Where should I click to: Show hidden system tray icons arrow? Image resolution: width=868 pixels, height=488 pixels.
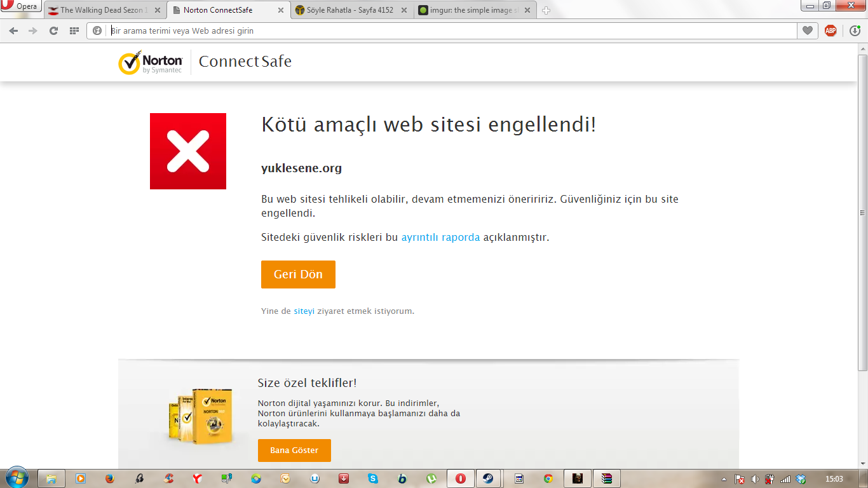[725, 479]
